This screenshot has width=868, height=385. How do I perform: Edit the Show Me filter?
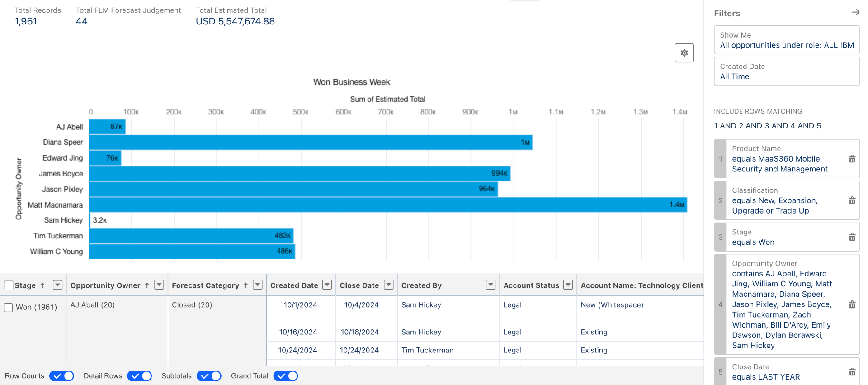point(787,40)
